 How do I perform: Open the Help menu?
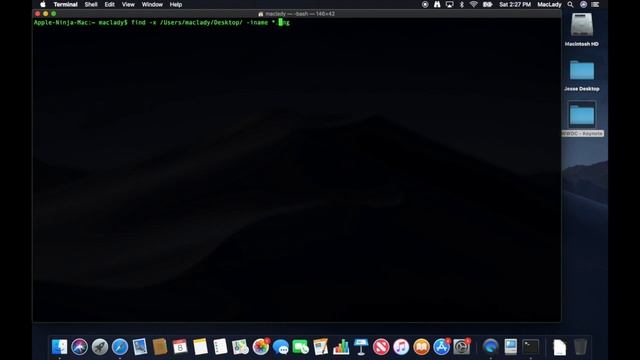[x=176, y=4]
